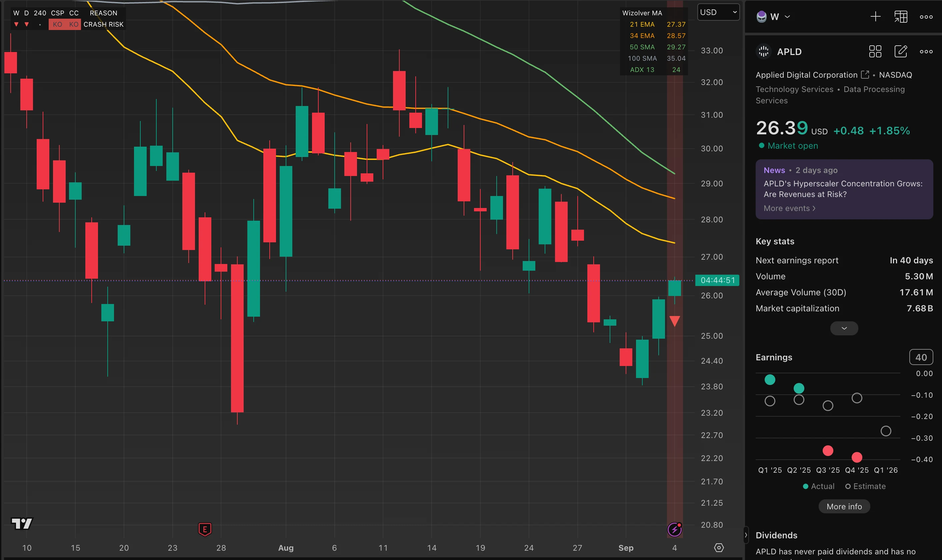This screenshot has height=560, width=942.
Task: Add symbol with the plus icon
Action: (875, 17)
